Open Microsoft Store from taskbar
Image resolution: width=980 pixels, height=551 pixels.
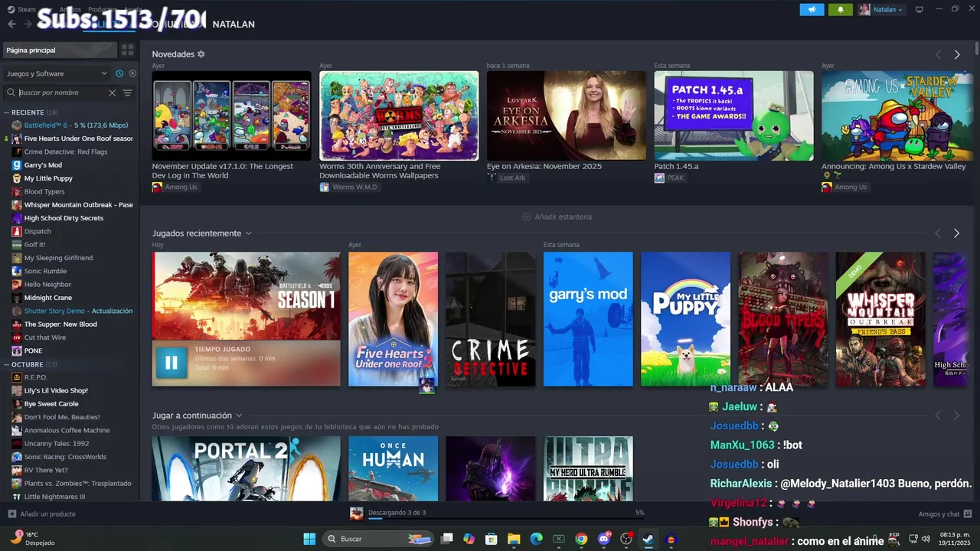click(x=492, y=539)
